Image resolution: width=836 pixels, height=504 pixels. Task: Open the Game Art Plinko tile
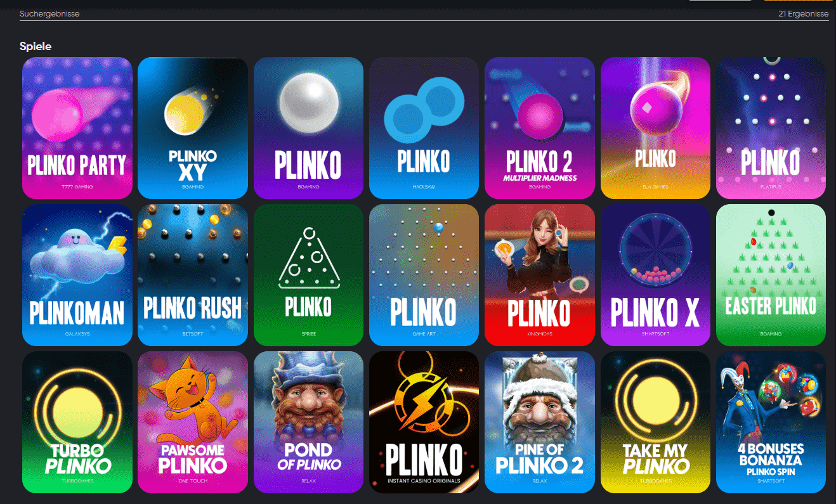click(424, 275)
